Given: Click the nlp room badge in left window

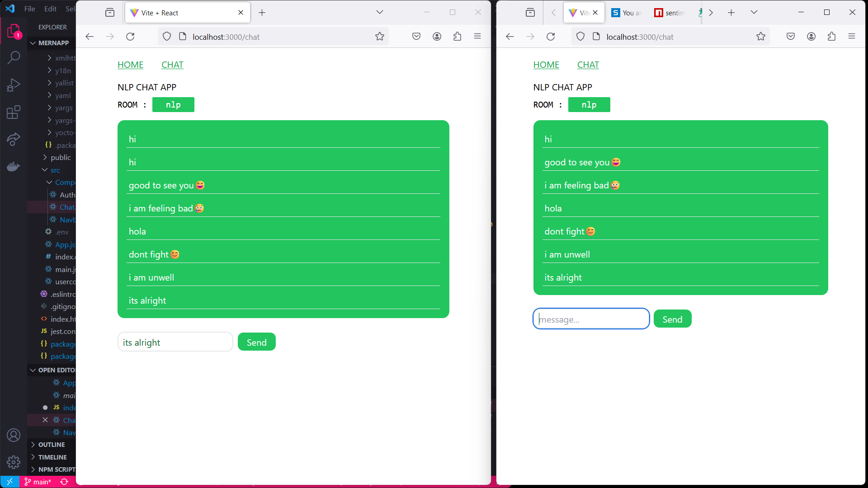Looking at the screenshot, I should click(173, 104).
